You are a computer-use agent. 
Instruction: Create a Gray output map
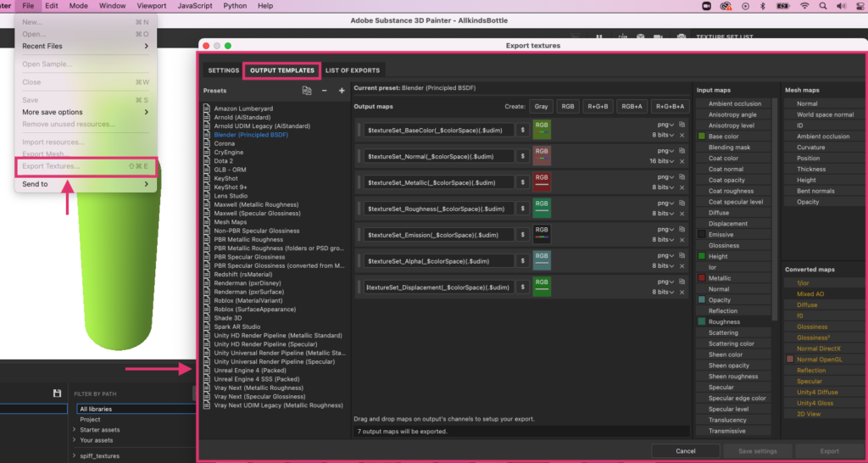pyautogui.click(x=541, y=106)
